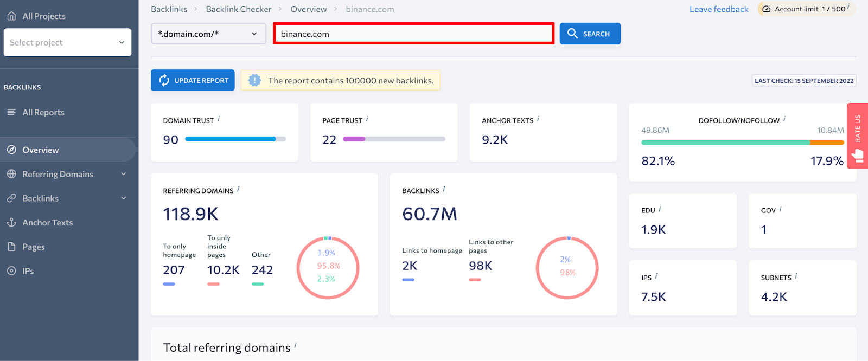Click the Links to homepage value 2K
The height and width of the screenshot is (361, 868).
pos(410,266)
